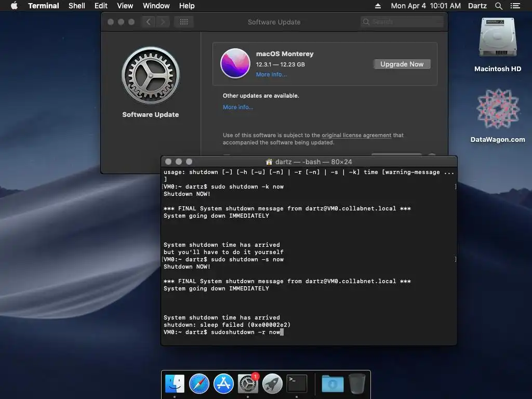This screenshot has width=532, height=399.
Task: Open the Terminal application menu
Action: point(44,6)
